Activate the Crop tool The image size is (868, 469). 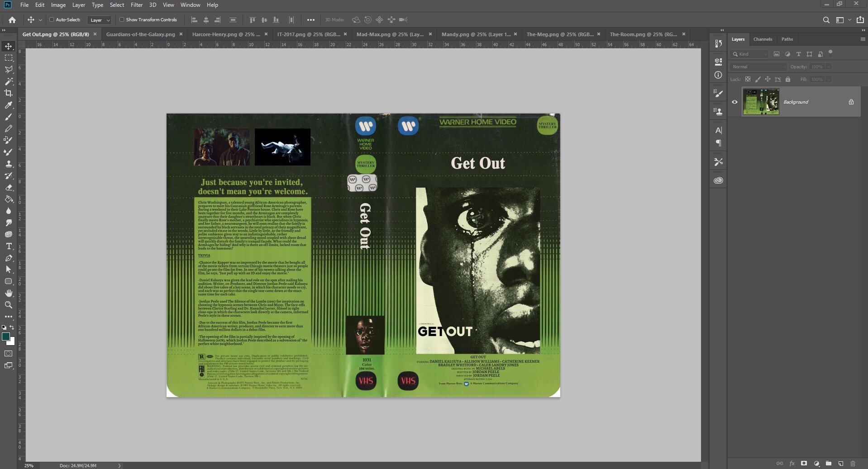point(9,93)
